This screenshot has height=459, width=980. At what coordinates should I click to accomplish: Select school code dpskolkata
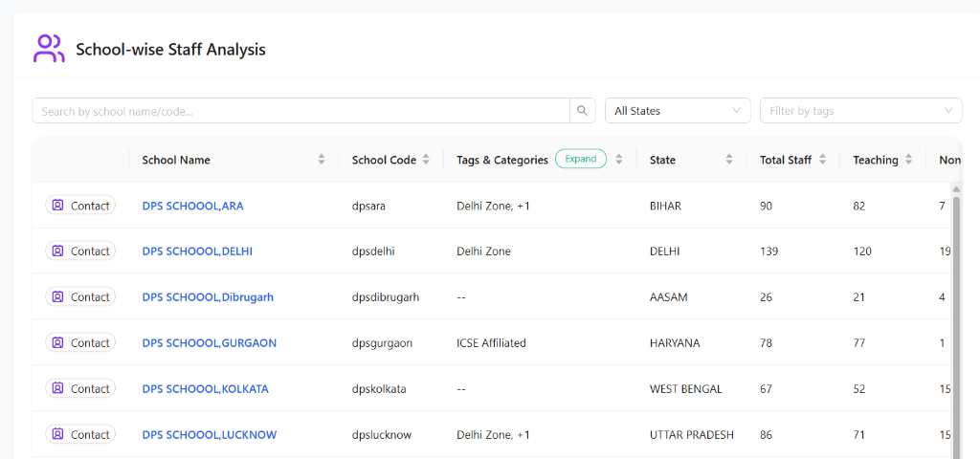[x=379, y=389]
